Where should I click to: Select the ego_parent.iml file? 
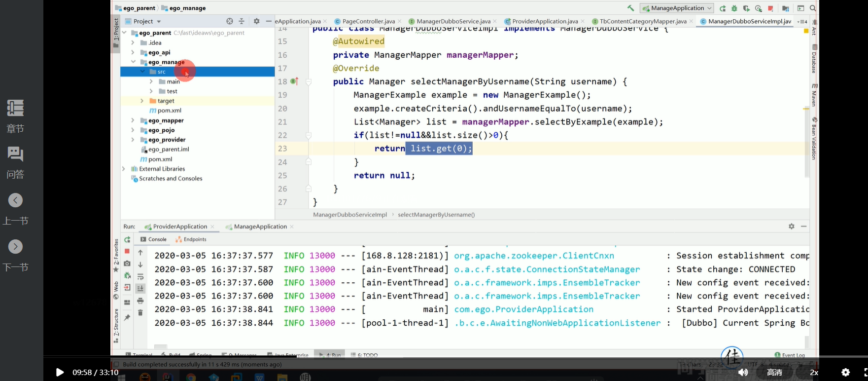[165, 150]
